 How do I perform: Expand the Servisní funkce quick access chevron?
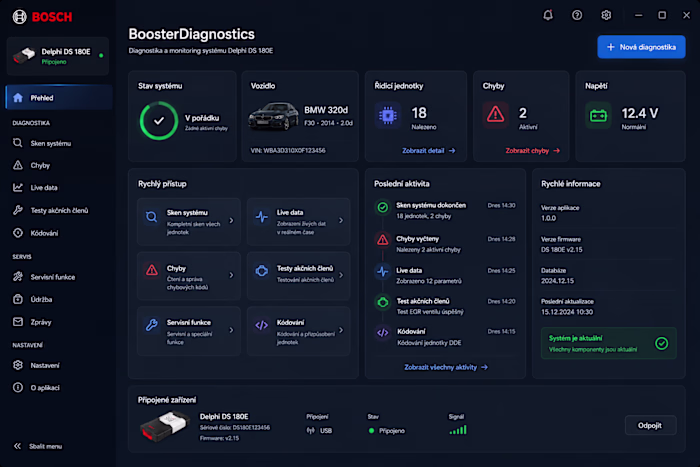(231, 330)
